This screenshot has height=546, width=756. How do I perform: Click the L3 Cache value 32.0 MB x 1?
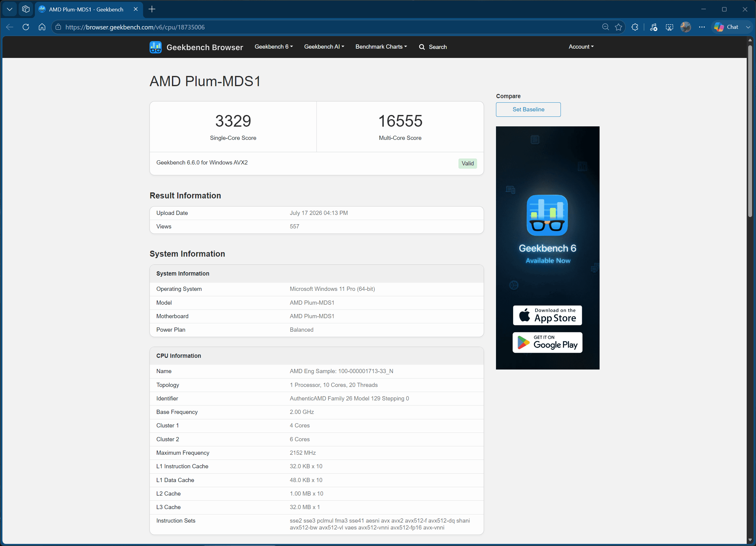point(305,507)
